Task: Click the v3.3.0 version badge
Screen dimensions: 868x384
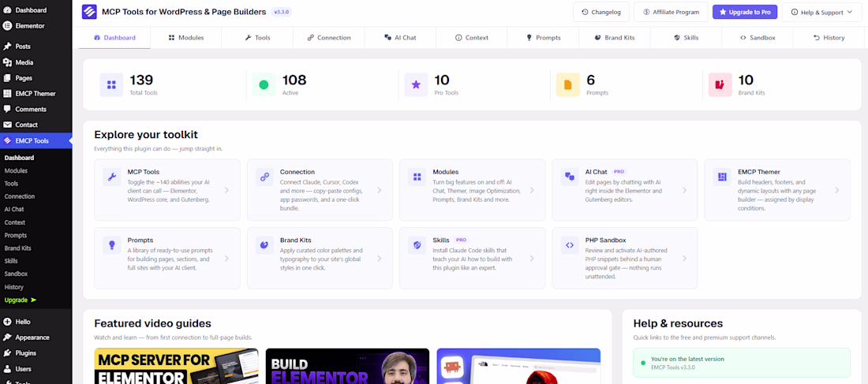Action: pyautogui.click(x=282, y=12)
